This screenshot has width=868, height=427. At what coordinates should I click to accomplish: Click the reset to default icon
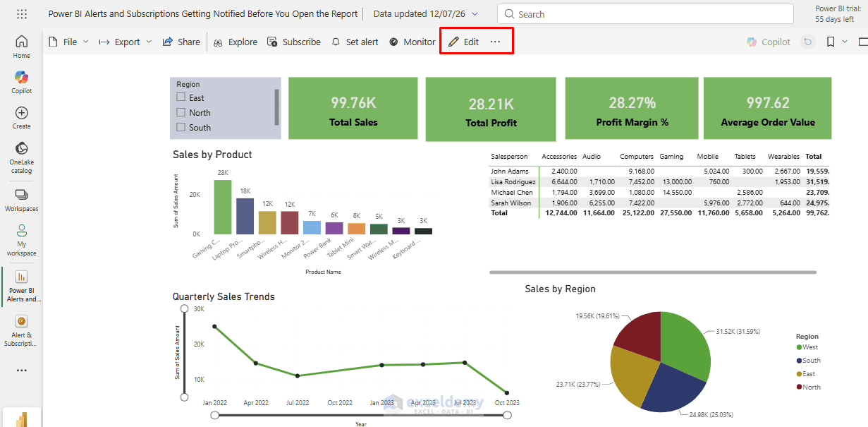coord(807,42)
